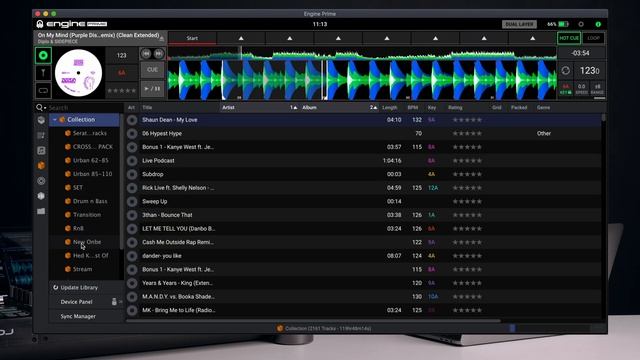Sort by Length column header
Screen dimensions: 640x360
[389, 107]
